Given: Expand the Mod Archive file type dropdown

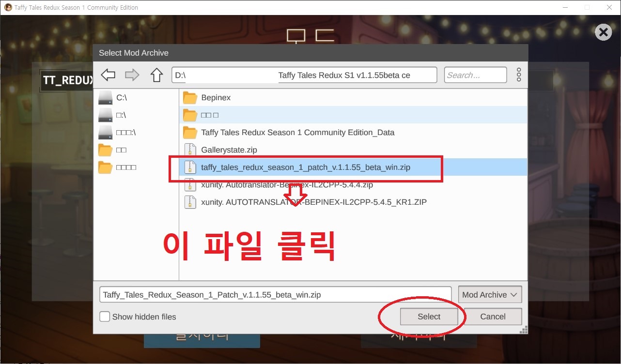Looking at the screenshot, I should tap(490, 295).
